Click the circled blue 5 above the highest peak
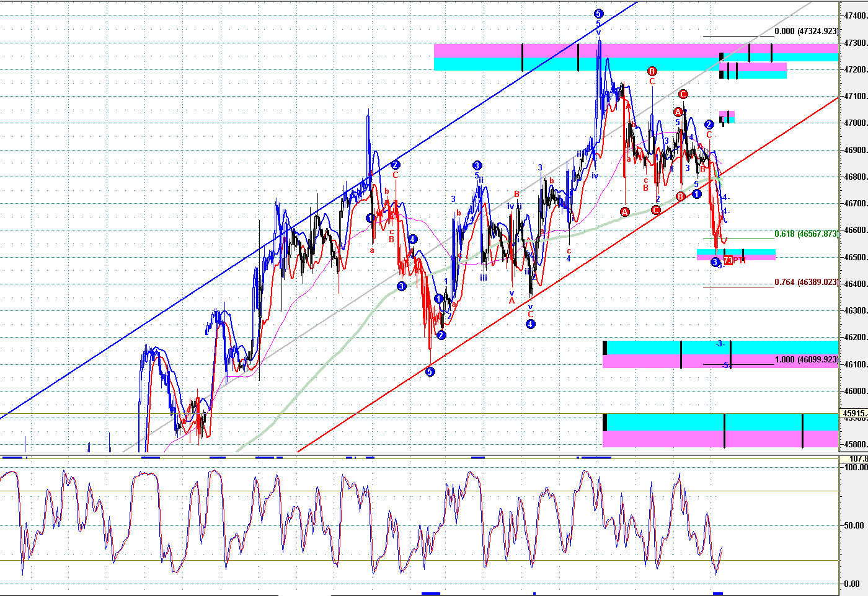868x596 pixels. coord(598,13)
